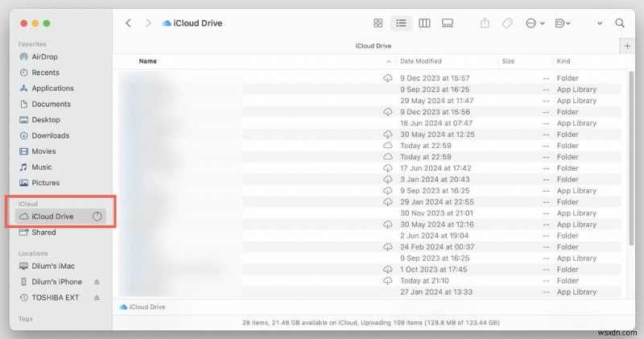Screen dimensions: 644x339
Task: Download item dated 30 May 2024 at 12:16
Action: pos(388,225)
